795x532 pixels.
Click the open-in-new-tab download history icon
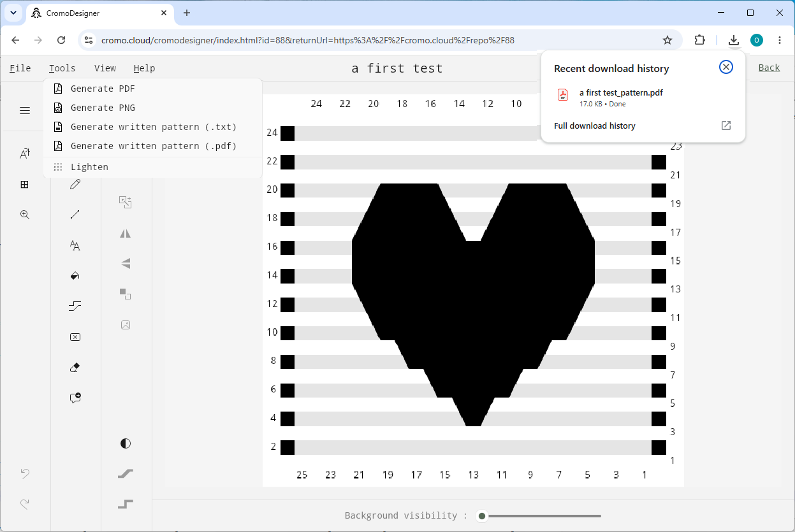(726, 126)
